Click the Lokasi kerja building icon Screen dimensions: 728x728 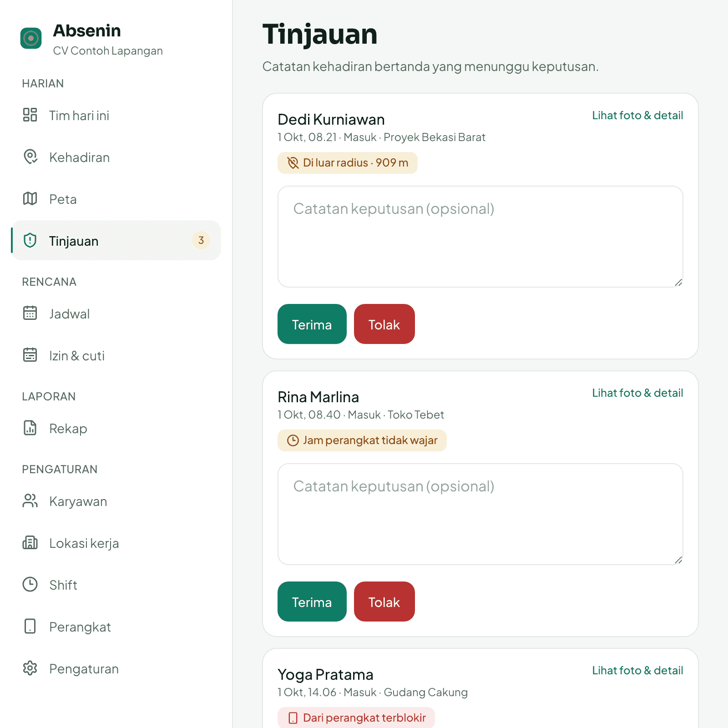[30, 542]
